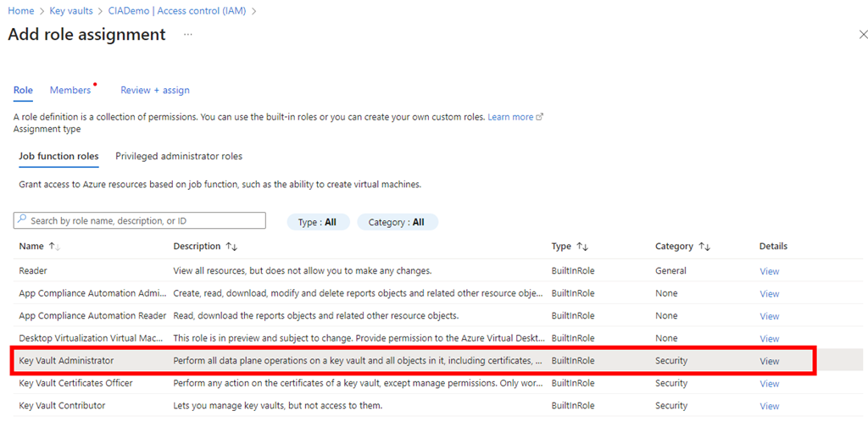
Task: Navigate to Key vaults breadcrumb
Action: pyautogui.click(x=70, y=11)
